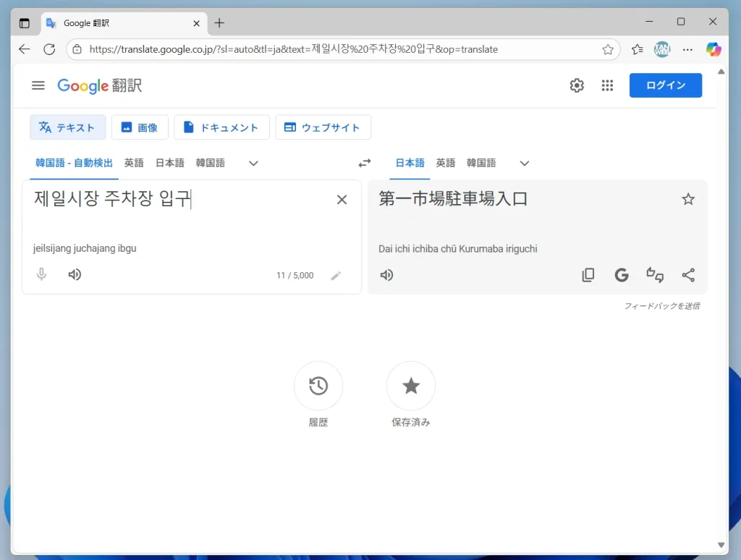Clear the source text with X
This screenshot has width=741, height=560.
pos(342,200)
